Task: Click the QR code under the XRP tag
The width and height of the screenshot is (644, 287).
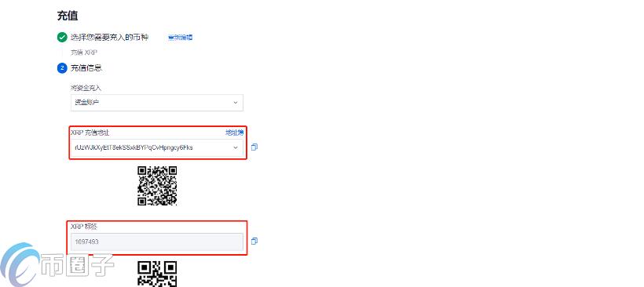Action: [157, 274]
